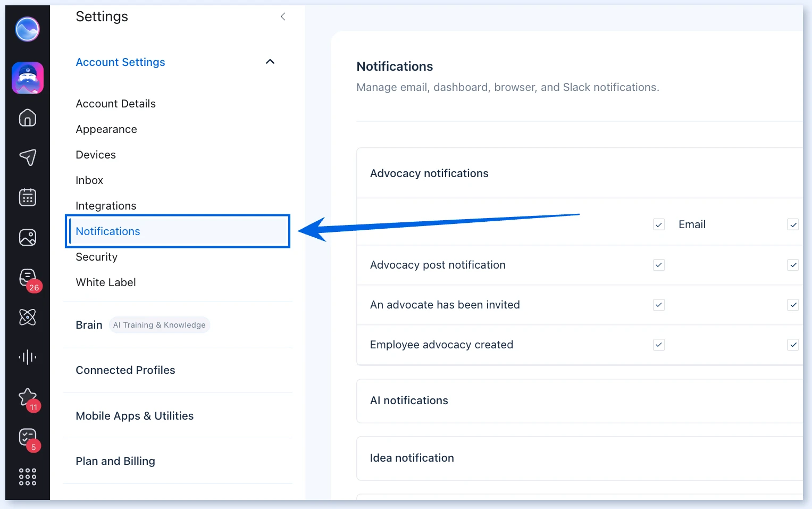This screenshot has height=509, width=812.
Task: Open Integrations settings
Action: tap(106, 206)
